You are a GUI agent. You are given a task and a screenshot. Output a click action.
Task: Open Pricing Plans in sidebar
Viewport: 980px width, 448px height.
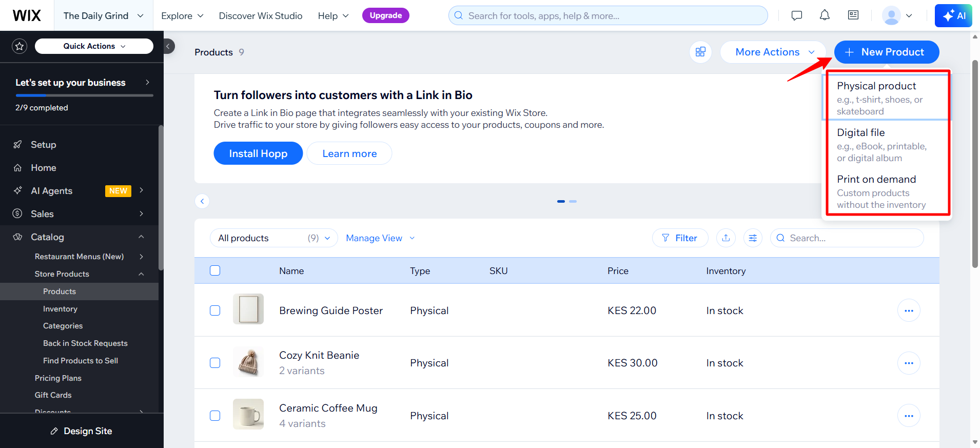click(x=58, y=378)
